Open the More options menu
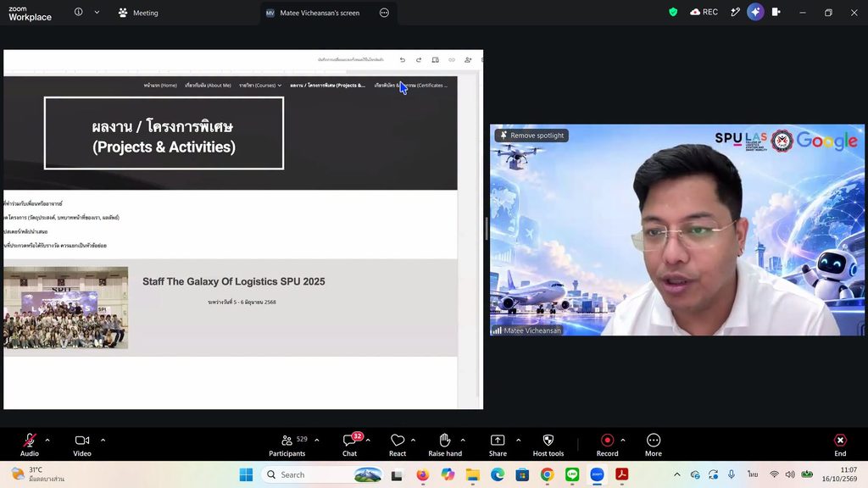This screenshot has height=488, width=868. point(654,444)
